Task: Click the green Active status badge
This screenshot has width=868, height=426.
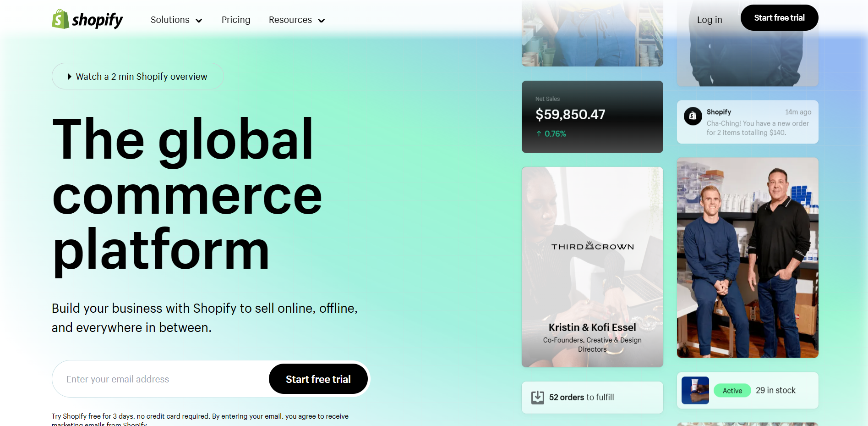Action: point(732,390)
